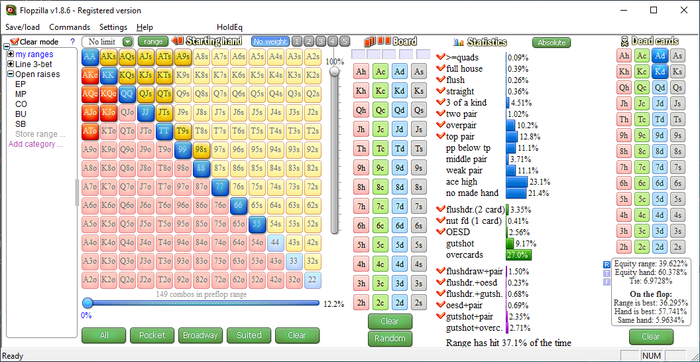Viewport: 700px width, 362px height.
Task: Click the first empty board card slot
Action: 358,54
